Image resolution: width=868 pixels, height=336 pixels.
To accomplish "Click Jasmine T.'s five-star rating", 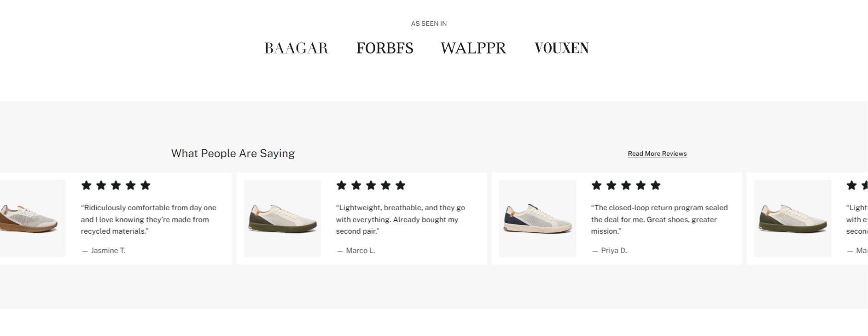I will pyautogui.click(x=116, y=185).
